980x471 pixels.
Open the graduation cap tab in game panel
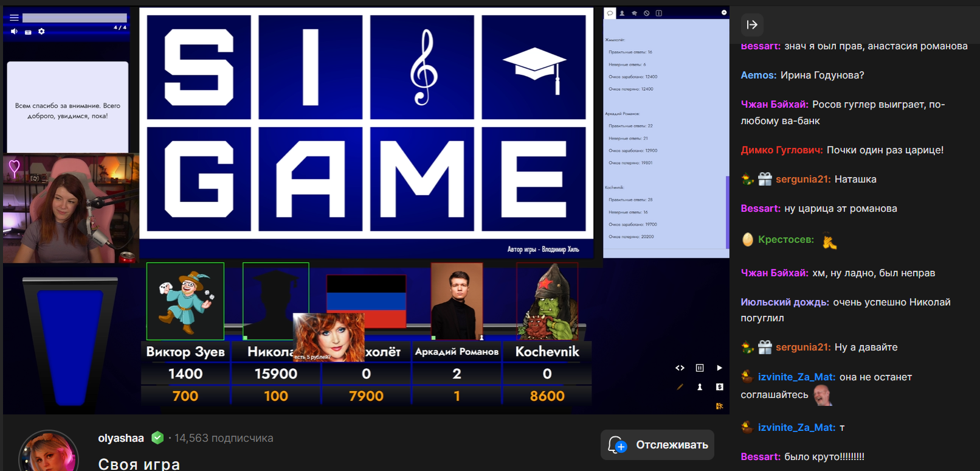point(634,13)
